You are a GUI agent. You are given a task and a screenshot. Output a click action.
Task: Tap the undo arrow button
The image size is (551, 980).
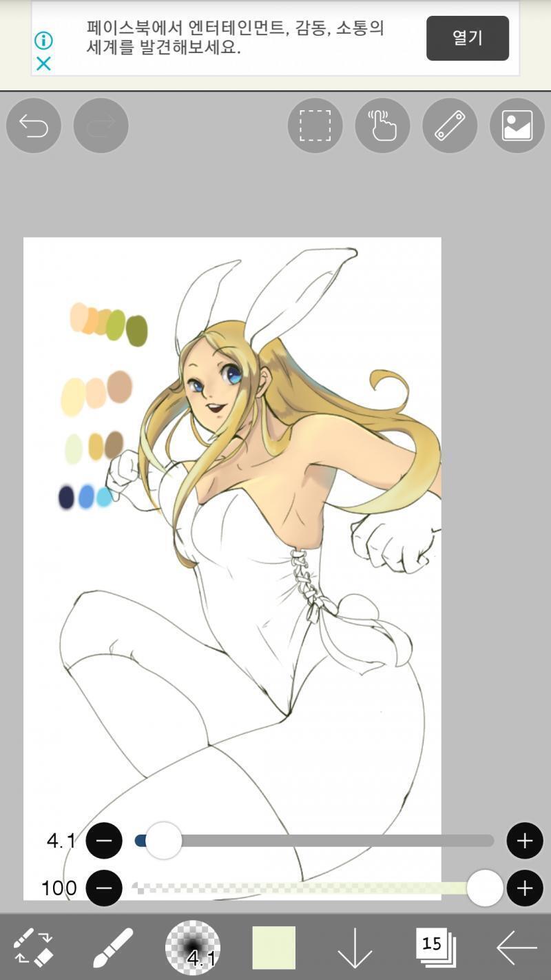coord(34,125)
